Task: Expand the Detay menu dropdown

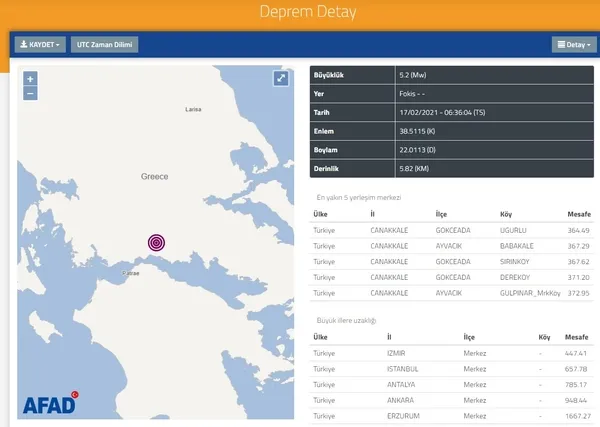Action: tap(573, 45)
